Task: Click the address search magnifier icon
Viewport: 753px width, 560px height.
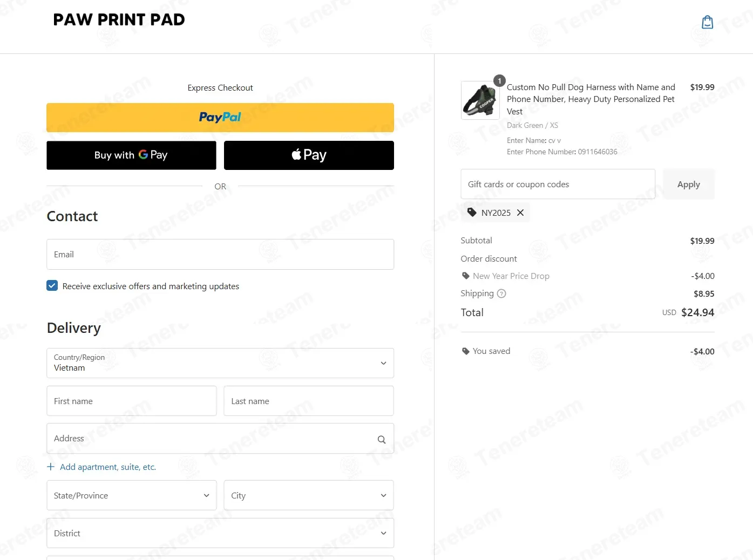Action: coord(382,439)
